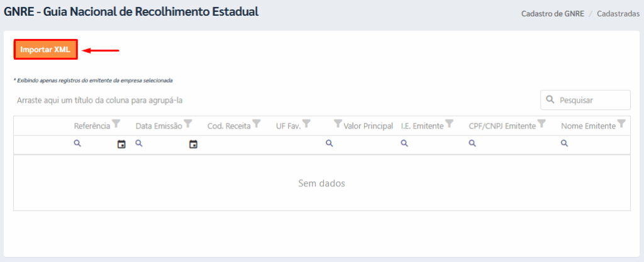Open filter icon on Nome Emitente column
This screenshot has width=644, height=262.
pos(621,123)
